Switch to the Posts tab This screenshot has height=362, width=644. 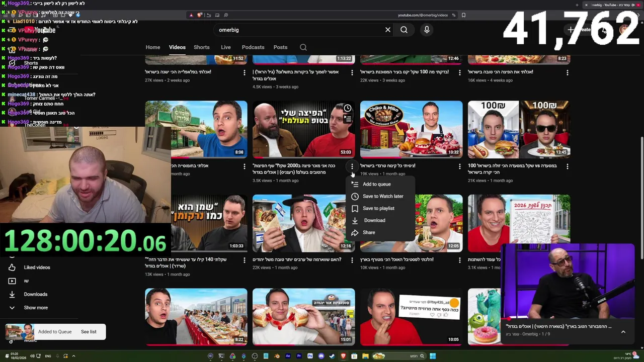coord(281,47)
